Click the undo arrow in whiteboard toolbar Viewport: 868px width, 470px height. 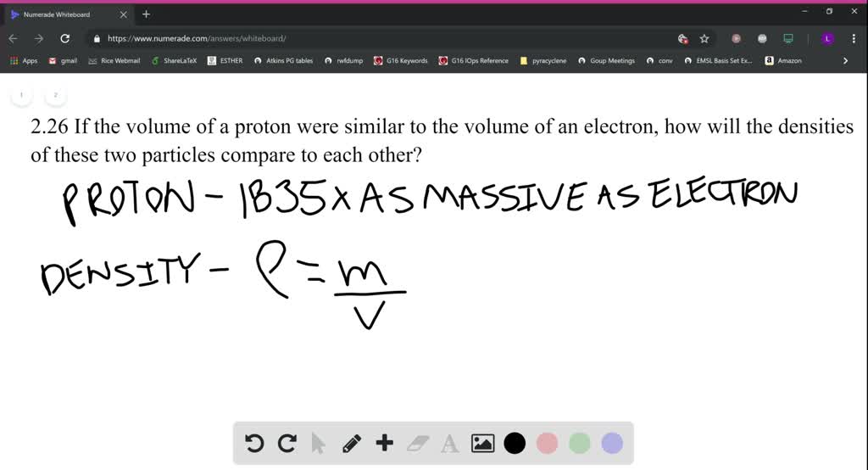(x=253, y=443)
